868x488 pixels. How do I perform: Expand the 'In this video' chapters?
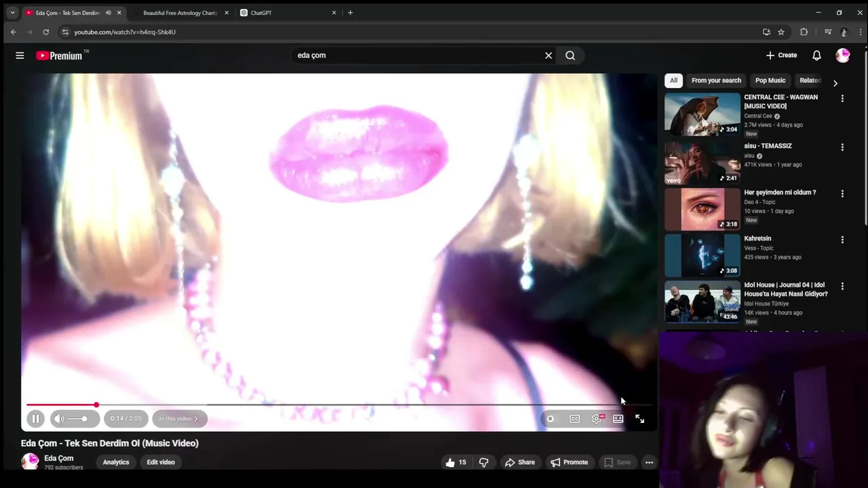[x=179, y=419]
